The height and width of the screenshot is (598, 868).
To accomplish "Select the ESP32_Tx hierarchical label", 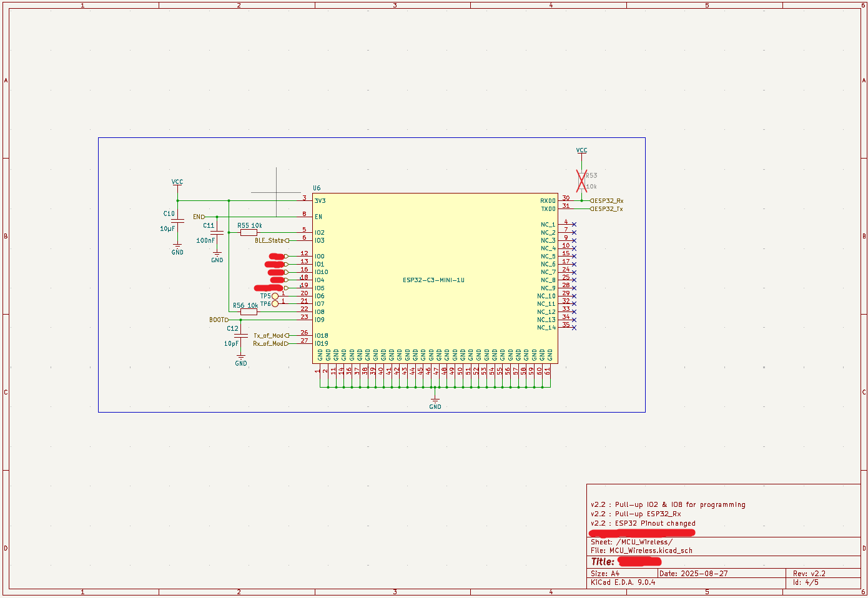I will coord(606,209).
